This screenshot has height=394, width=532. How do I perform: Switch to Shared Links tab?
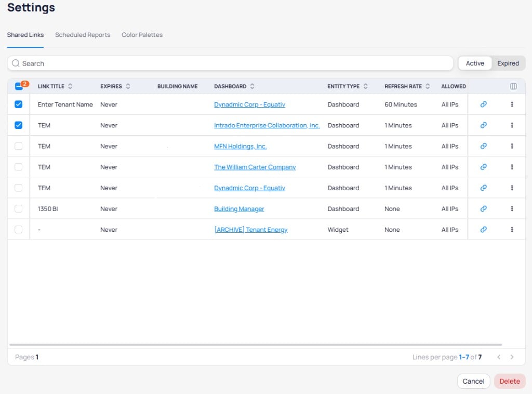[x=25, y=35]
